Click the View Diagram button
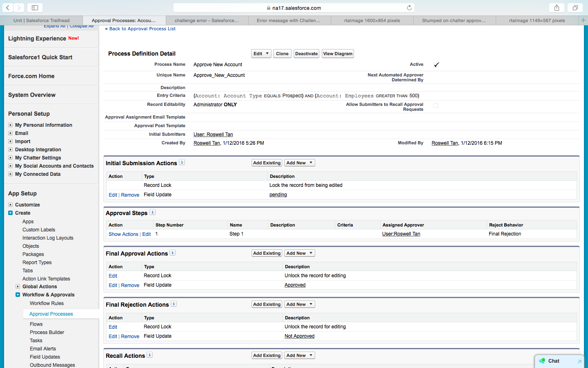588x368 pixels. 337,54
